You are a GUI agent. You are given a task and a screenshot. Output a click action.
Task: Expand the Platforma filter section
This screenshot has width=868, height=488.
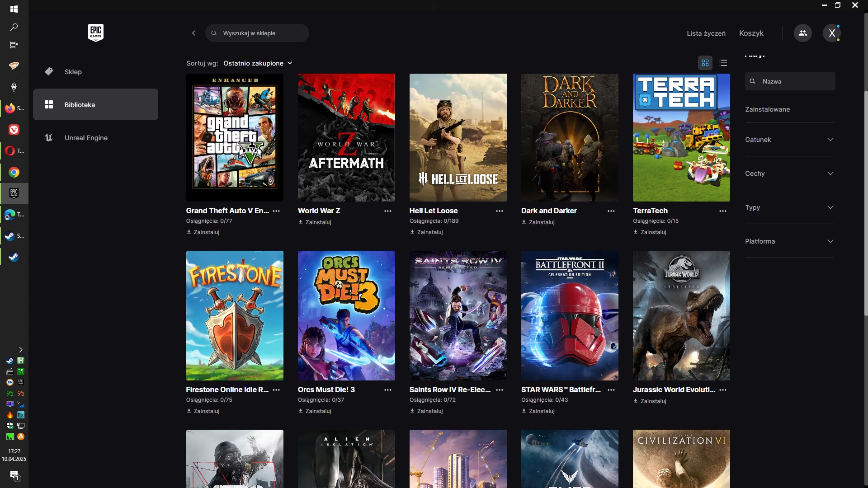coord(789,241)
